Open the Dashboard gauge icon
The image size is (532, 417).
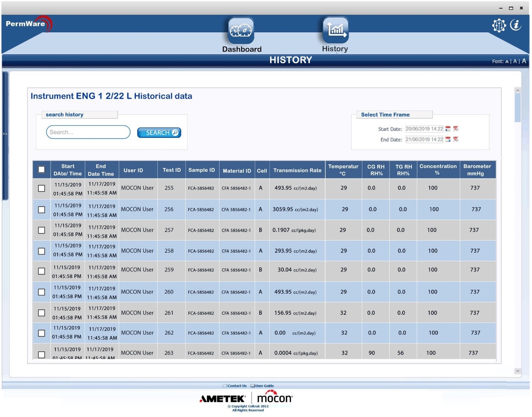[x=241, y=31]
